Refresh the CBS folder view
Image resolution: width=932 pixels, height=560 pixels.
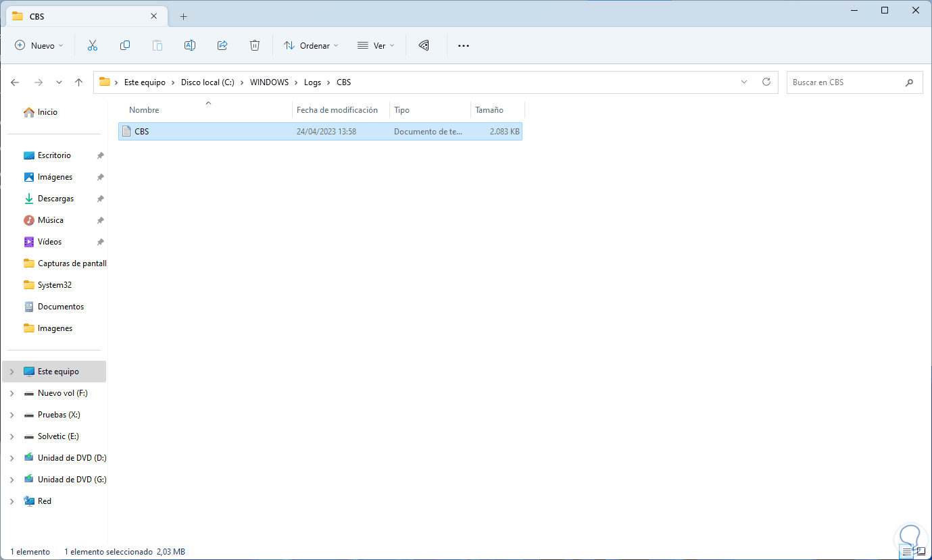point(766,82)
